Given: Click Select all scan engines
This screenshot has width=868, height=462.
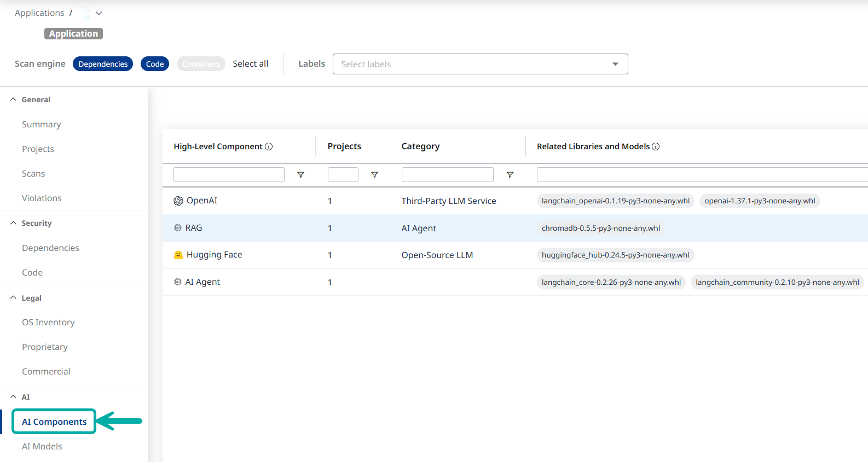Looking at the screenshot, I should tap(250, 64).
